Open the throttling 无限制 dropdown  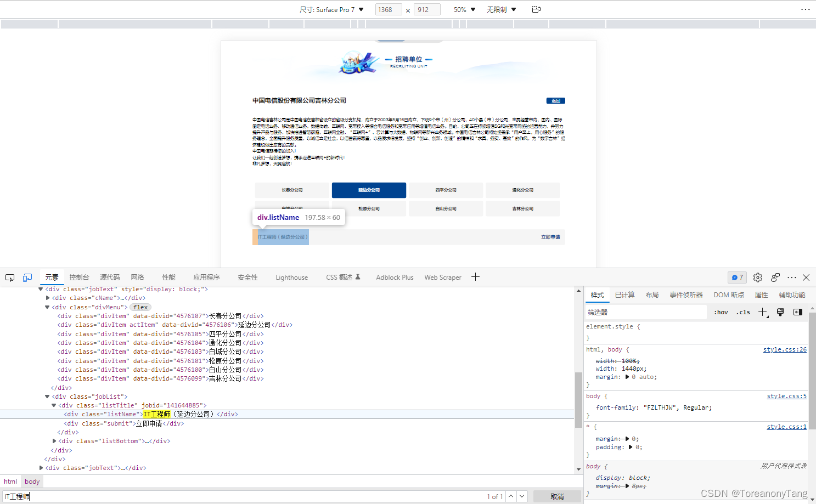click(502, 9)
